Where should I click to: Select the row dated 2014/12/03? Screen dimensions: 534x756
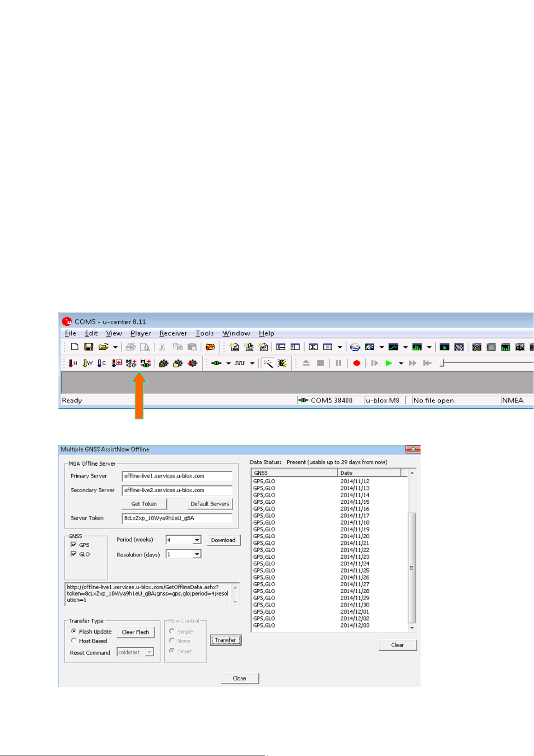330,625
